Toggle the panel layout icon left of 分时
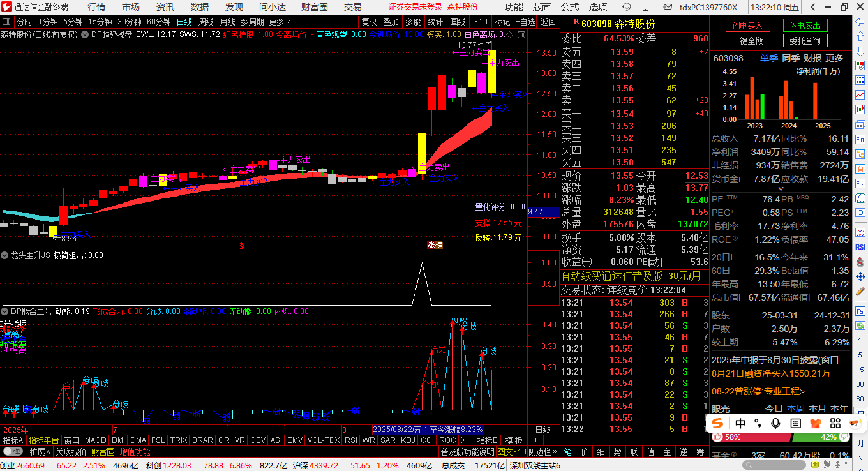The image size is (868, 471). pyautogui.click(x=6, y=22)
